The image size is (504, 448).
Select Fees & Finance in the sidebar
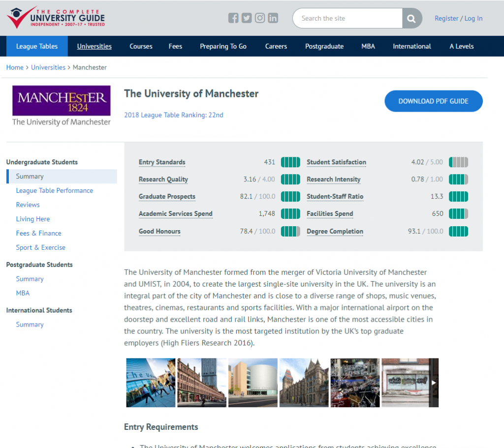(x=38, y=233)
